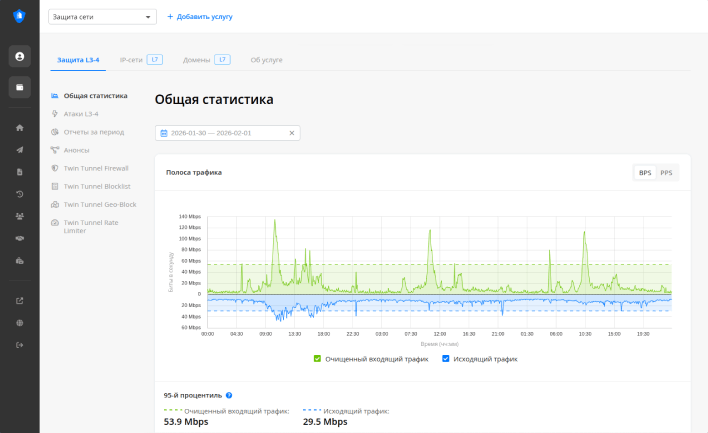Click the home icon in left sidebar

20,128
